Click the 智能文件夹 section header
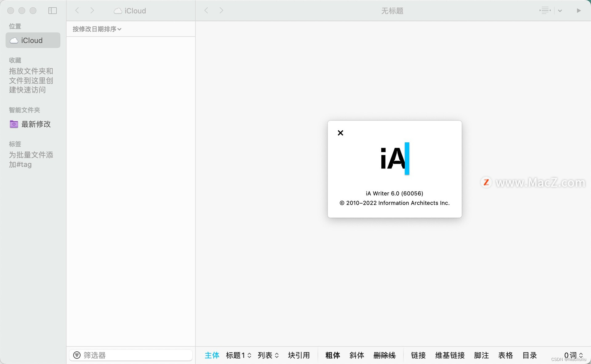Viewport: 591px width, 364px height. 24,110
